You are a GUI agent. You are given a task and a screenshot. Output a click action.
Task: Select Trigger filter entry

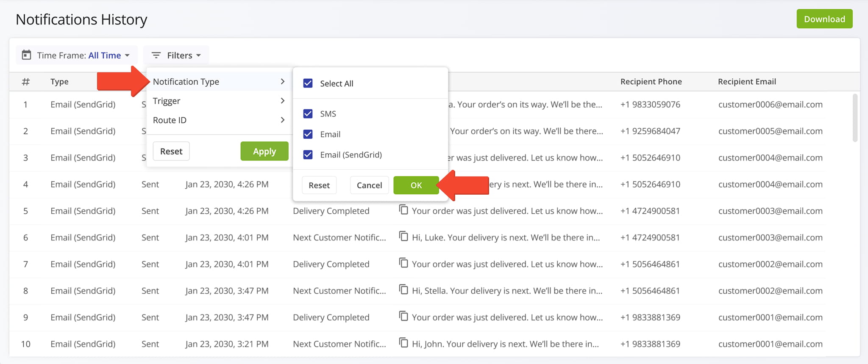(x=219, y=101)
